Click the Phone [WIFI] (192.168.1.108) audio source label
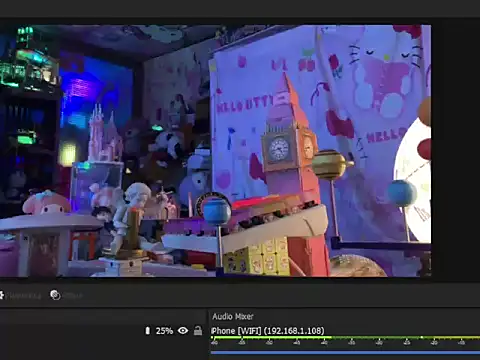480x360 pixels. 268,331
